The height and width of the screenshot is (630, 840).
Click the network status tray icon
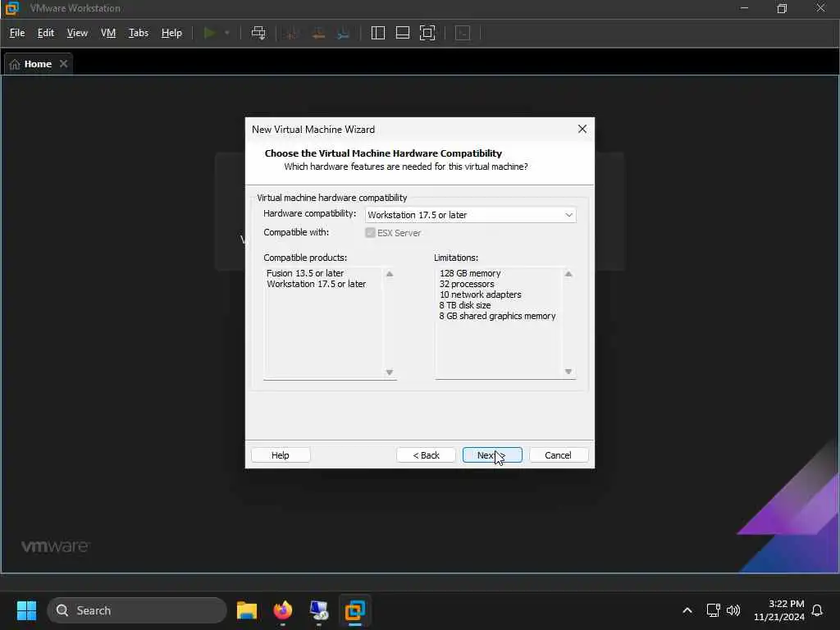point(713,610)
